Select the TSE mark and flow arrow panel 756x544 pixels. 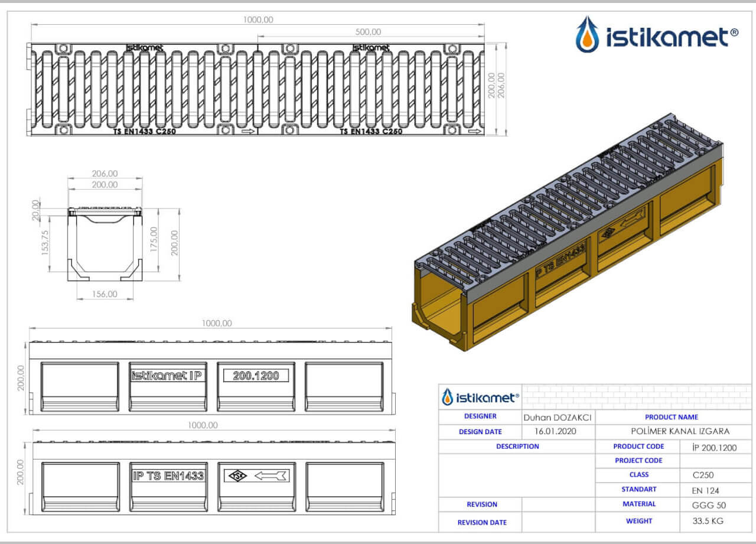256,475
